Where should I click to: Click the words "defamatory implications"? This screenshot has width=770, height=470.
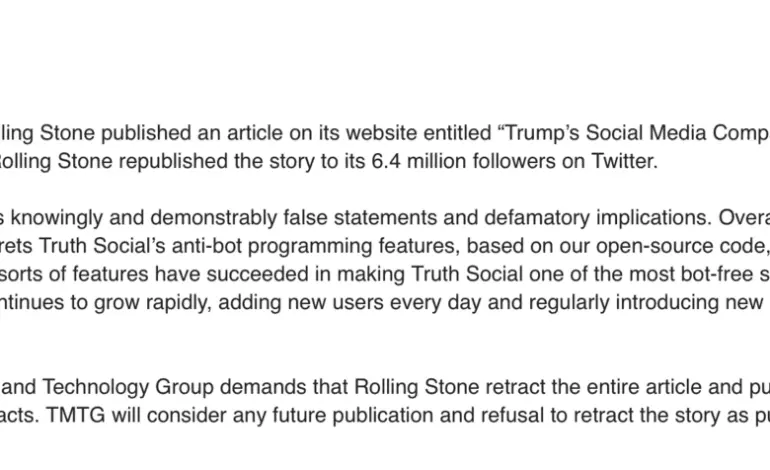(x=598, y=218)
